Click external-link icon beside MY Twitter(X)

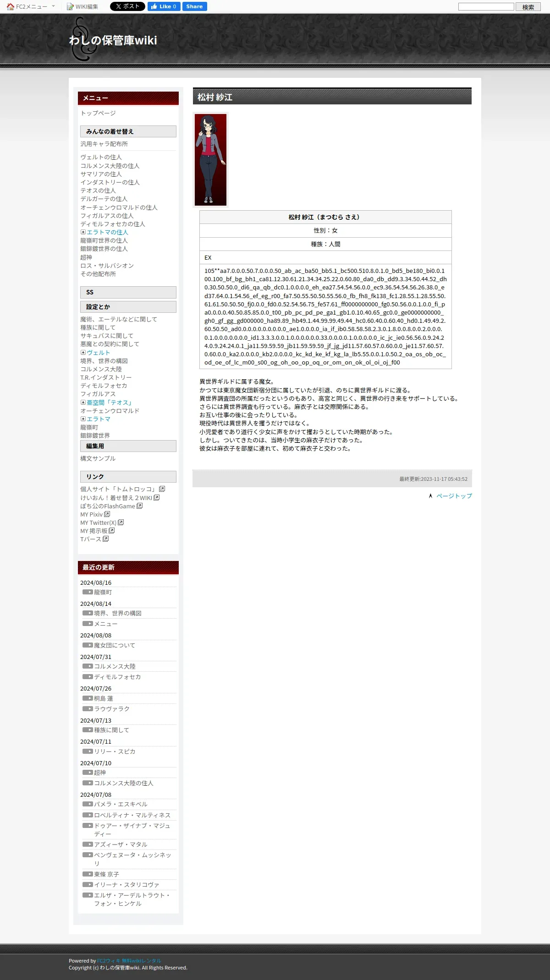[121, 522]
